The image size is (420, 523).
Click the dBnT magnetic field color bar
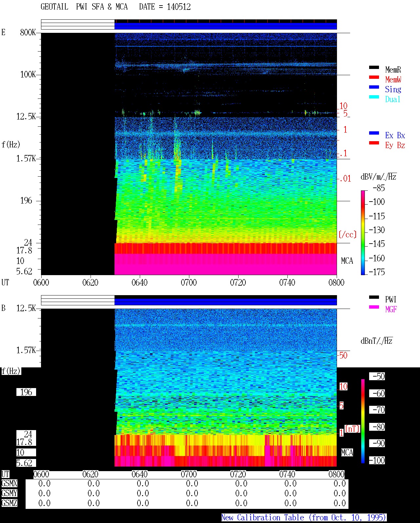click(x=363, y=421)
